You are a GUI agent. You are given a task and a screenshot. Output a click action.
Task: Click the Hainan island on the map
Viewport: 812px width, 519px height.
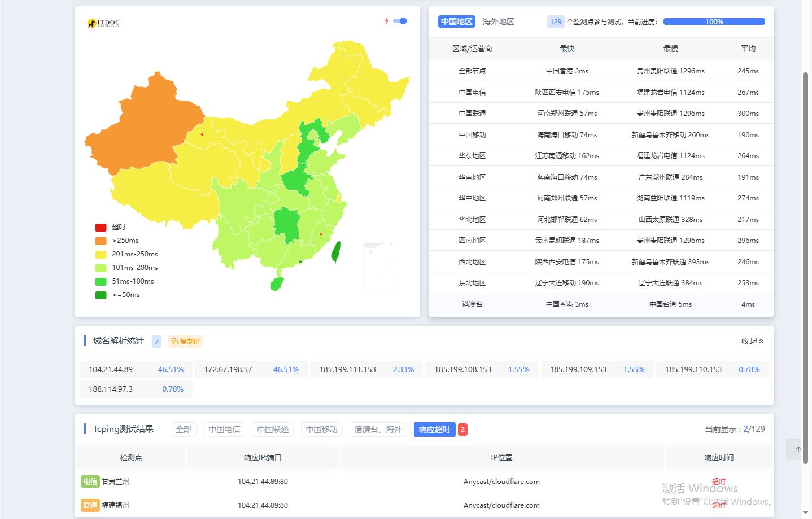[277, 284]
